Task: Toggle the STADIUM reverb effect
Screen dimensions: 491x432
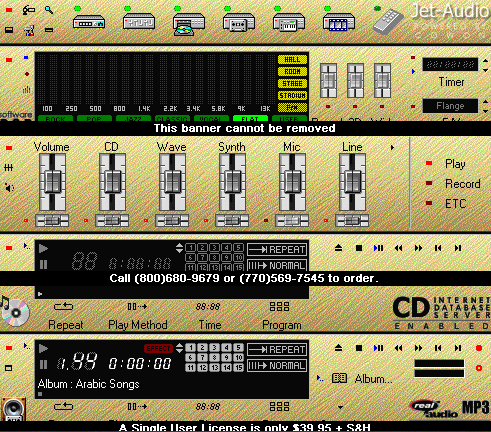Action: pos(292,96)
